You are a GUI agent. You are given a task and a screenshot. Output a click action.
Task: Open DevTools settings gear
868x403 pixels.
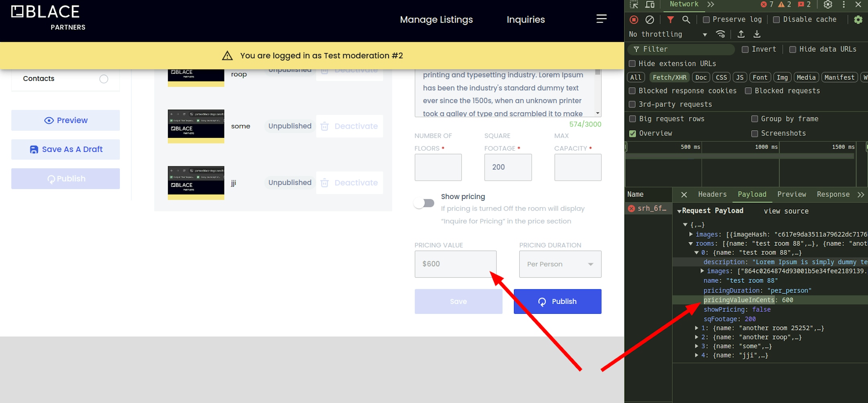(828, 4)
